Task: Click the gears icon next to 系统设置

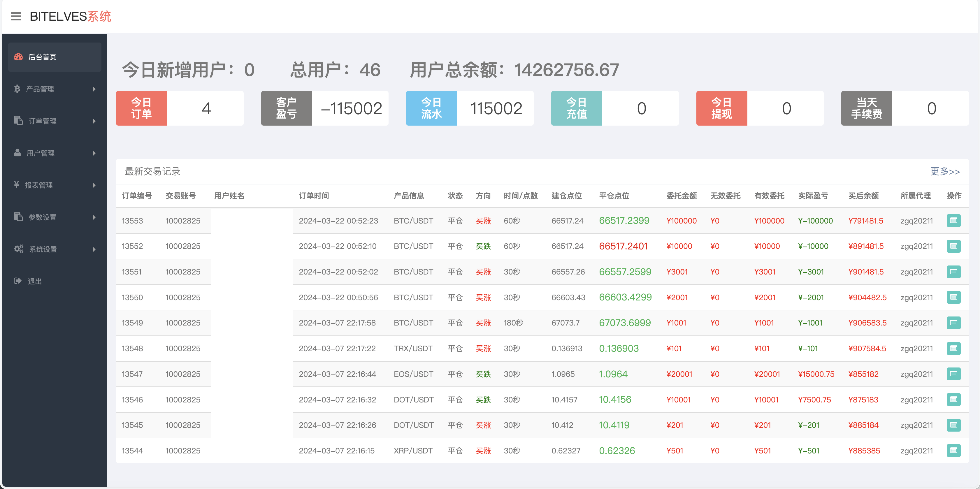Action: tap(19, 249)
